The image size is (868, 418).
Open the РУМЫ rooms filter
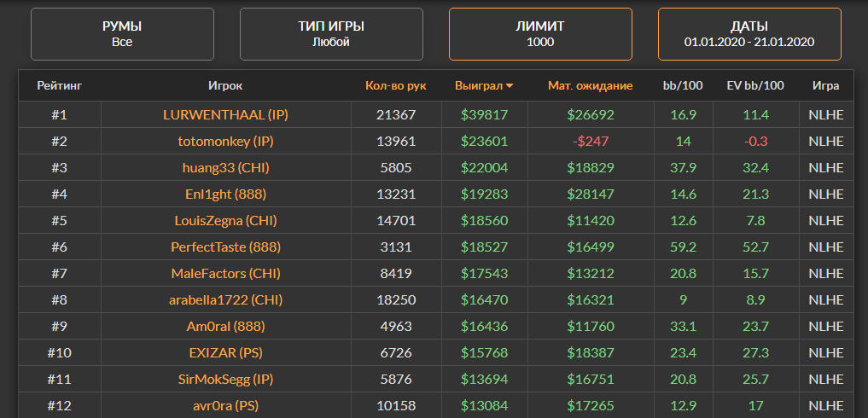pyautogui.click(x=122, y=34)
